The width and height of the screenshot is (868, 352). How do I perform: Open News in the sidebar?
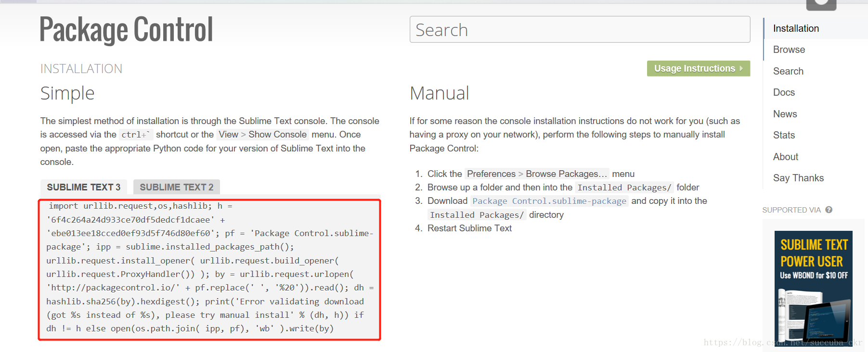point(785,114)
